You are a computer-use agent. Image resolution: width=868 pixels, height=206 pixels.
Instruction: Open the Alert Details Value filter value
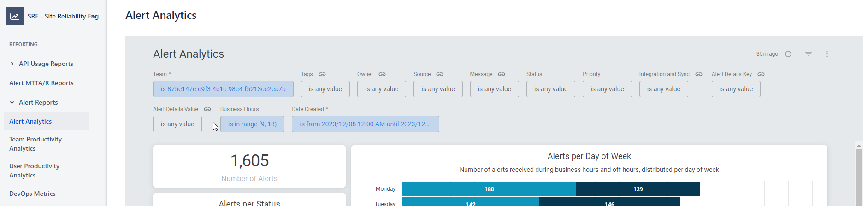pos(177,124)
